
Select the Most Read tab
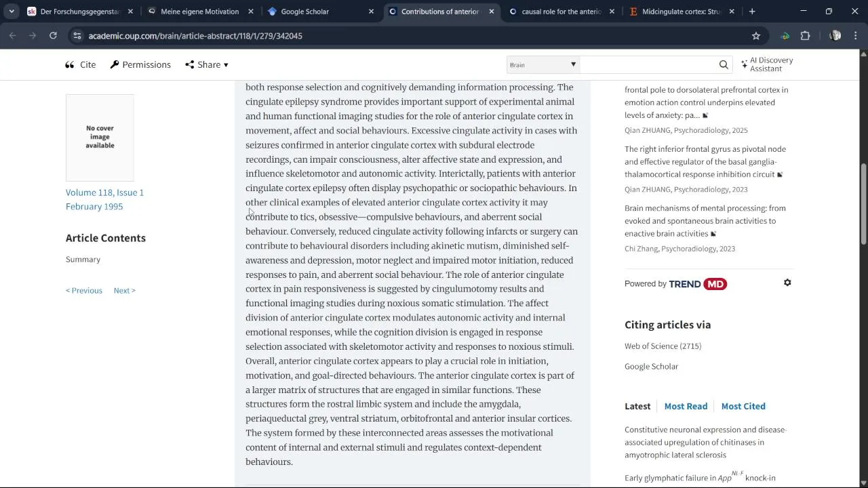pos(686,406)
